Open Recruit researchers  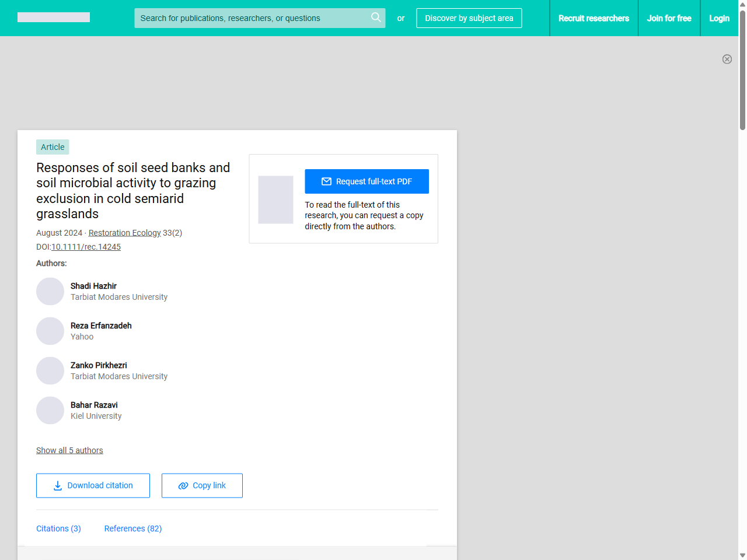594,18
